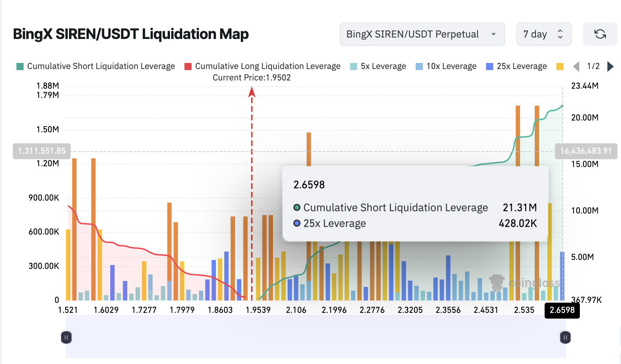621x364 pixels.
Task: Click the pause icon on the left slider handle
Action: 66,337
